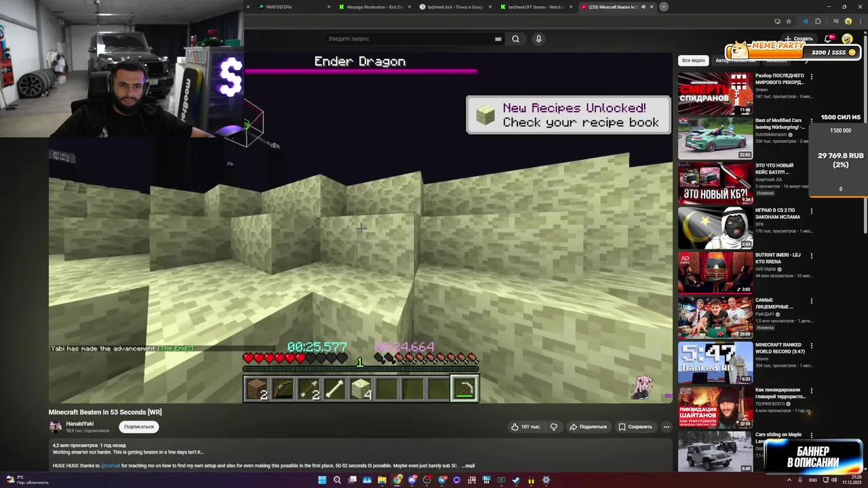Show next filter chips with the arrow
The image size is (868, 488).
pyautogui.click(x=807, y=60)
